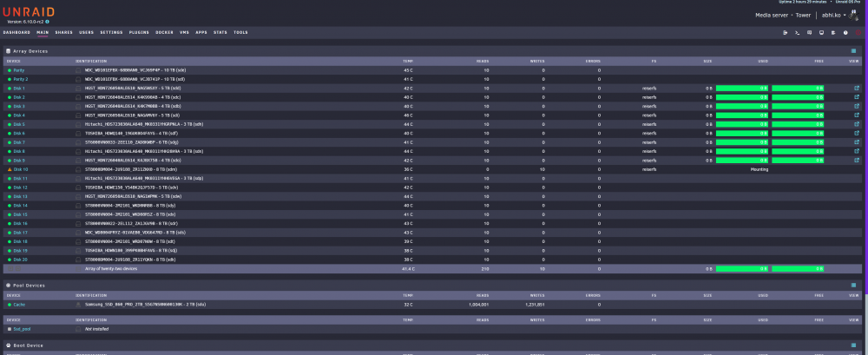Click array total used space bar

click(742, 268)
